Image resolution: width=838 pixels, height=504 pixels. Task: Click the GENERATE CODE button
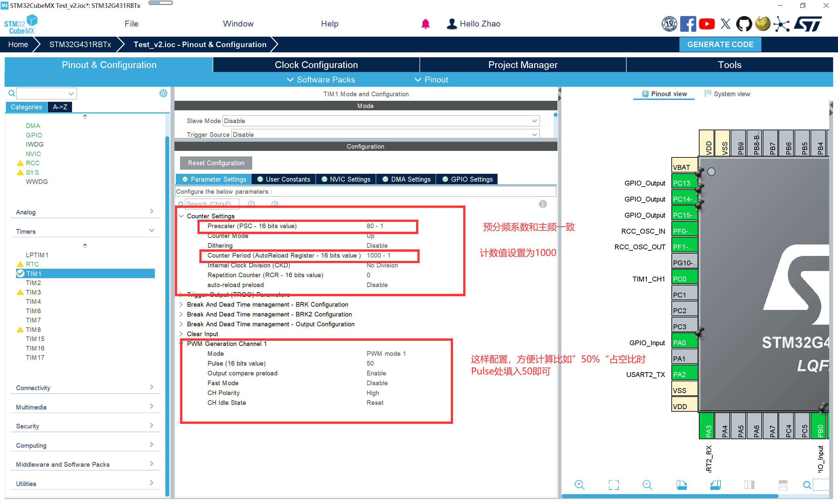coord(720,45)
